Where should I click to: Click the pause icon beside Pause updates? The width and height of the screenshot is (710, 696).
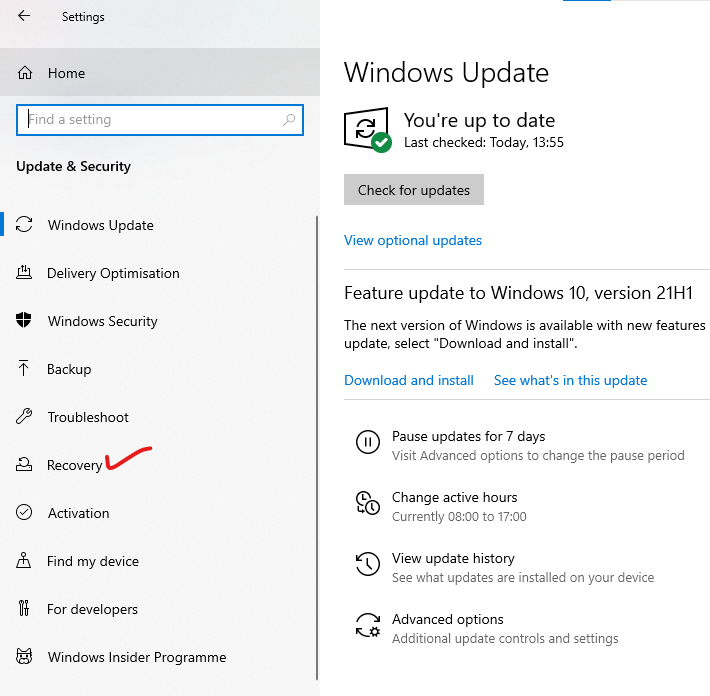coord(368,442)
